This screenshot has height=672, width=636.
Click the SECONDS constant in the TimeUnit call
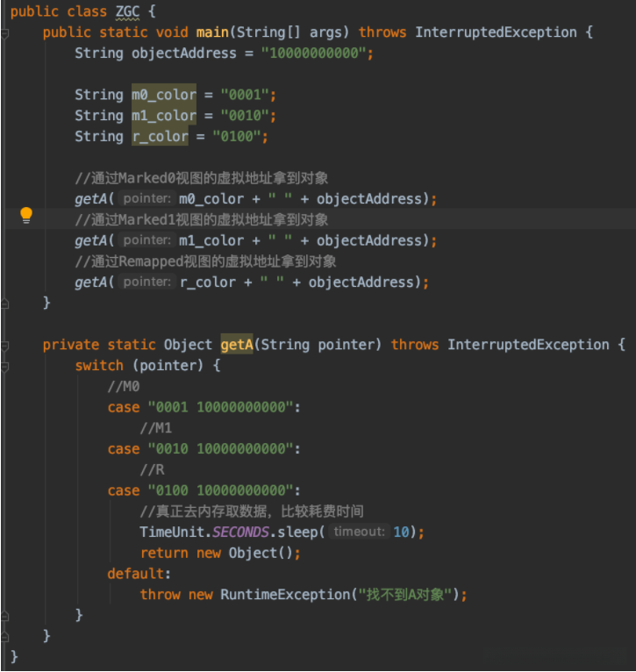tap(241, 532)
